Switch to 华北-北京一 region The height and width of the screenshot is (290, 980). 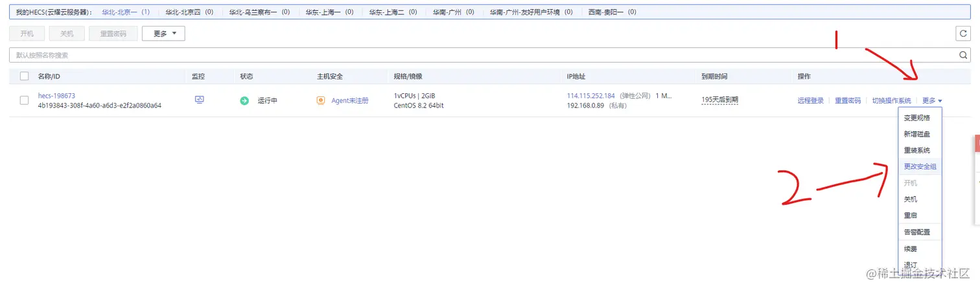click(126, 12)
